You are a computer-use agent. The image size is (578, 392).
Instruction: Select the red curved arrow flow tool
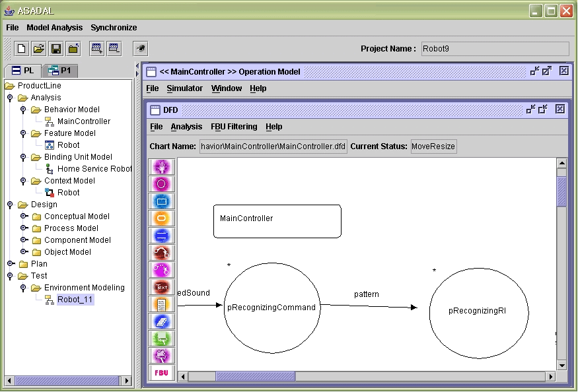[x=161, y=253]
